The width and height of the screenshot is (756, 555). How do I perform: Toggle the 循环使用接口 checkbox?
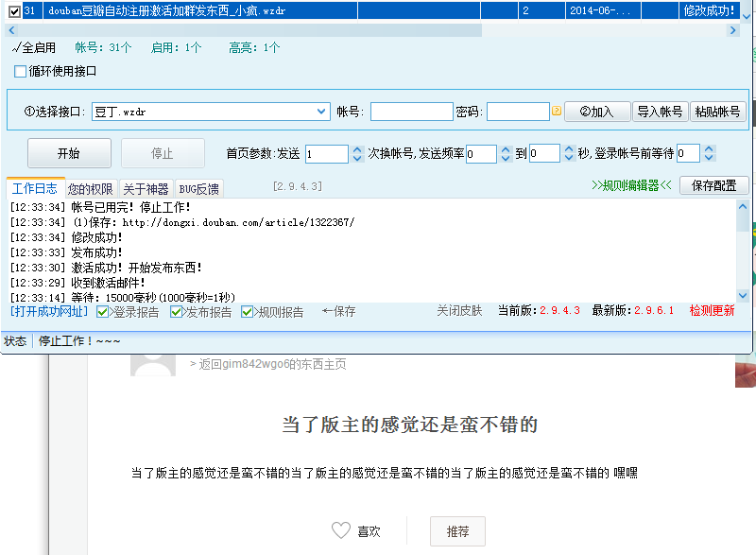(19, 70)
